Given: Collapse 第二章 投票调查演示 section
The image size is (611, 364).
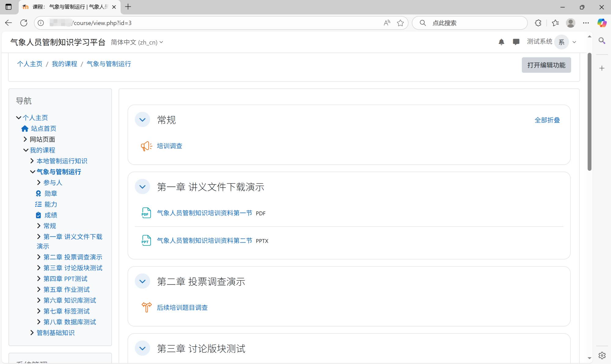Looking at the screenshot, I should [142, 282].
